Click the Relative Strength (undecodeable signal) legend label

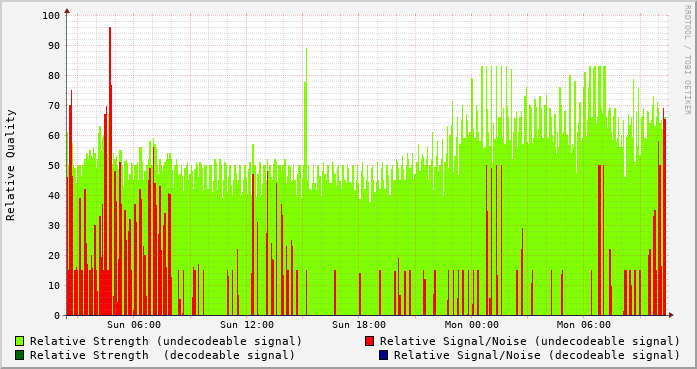[166, 341]
